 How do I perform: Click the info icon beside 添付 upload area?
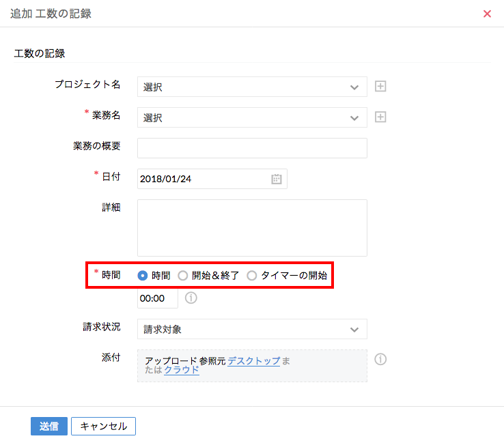tap(380, 359)
